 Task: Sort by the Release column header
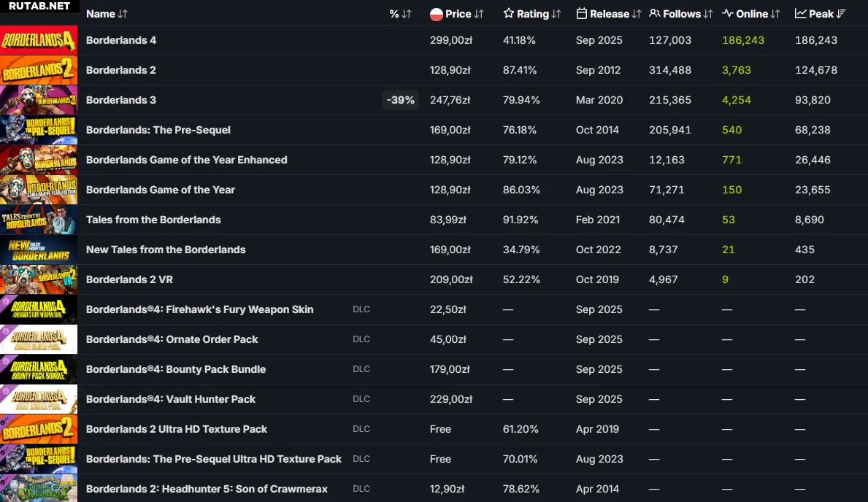click(x=610, y=14)
